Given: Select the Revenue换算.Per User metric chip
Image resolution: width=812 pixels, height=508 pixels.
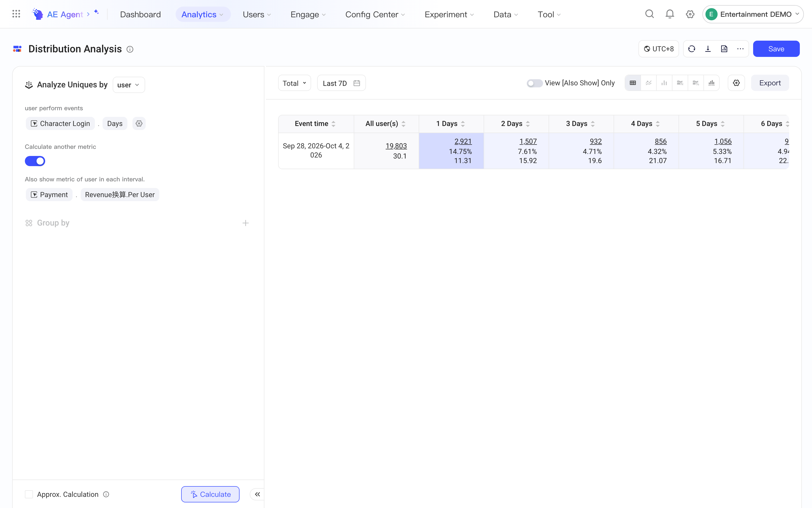Looking at the screenshot, I should pyautogui.click(x=120, y=195).
